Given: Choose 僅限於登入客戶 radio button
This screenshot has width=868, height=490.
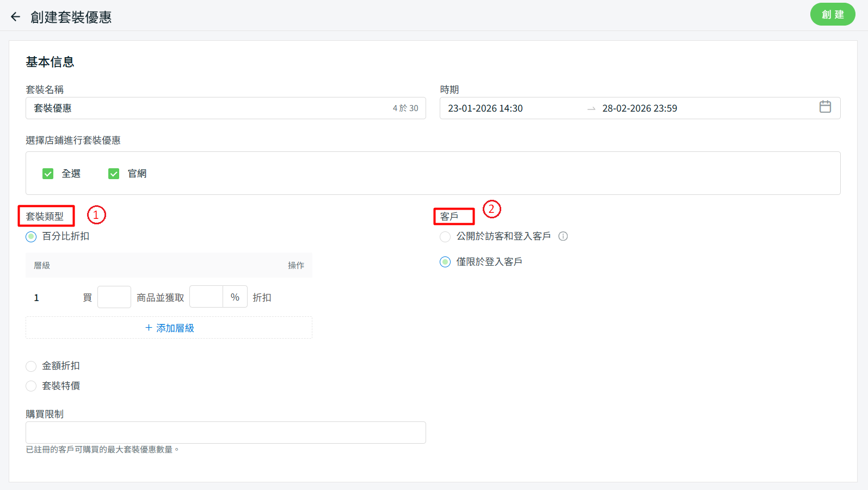Looking at the screenshot, I should point(445,262).
